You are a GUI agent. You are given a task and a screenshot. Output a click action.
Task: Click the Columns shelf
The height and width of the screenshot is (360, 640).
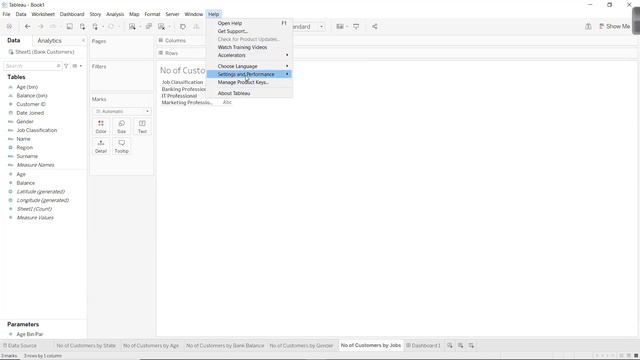click(396, 40)
